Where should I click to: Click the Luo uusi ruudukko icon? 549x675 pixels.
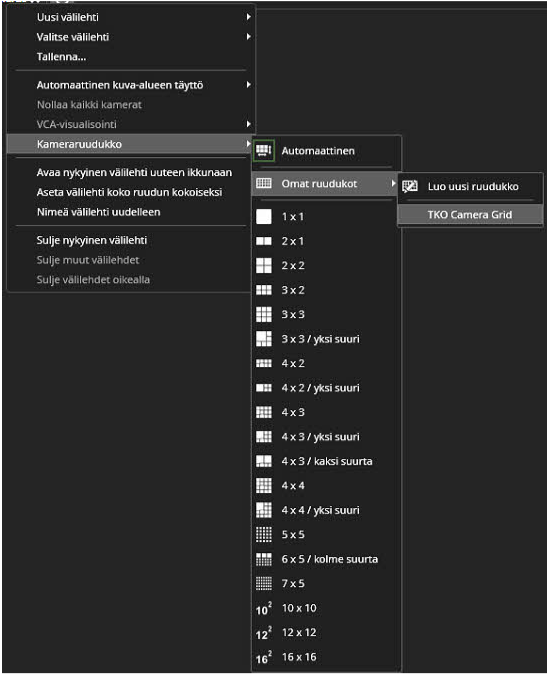click(410, 186)
